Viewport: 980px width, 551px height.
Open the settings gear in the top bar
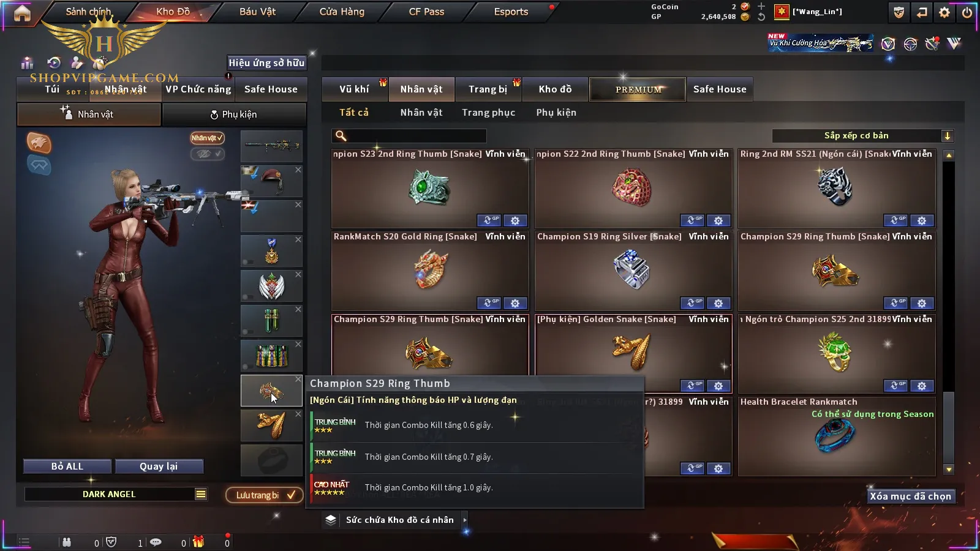[944, 12]
